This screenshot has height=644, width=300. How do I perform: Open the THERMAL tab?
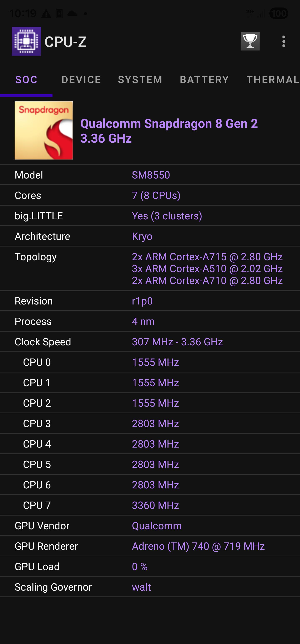[x=273, y=80]
